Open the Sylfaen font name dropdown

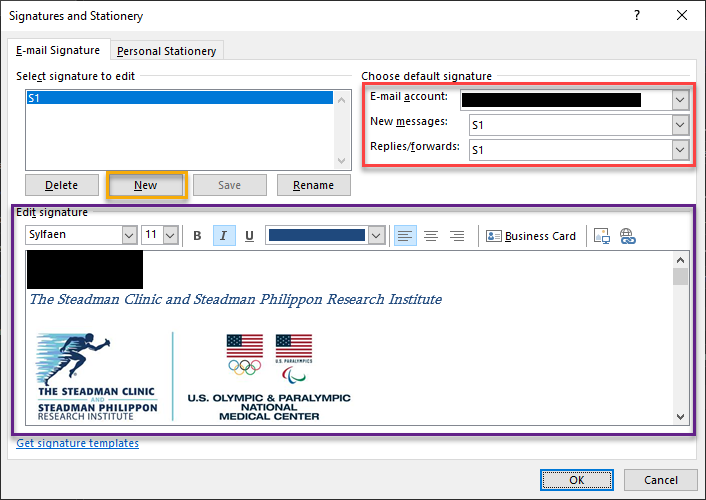pos(129,235)
